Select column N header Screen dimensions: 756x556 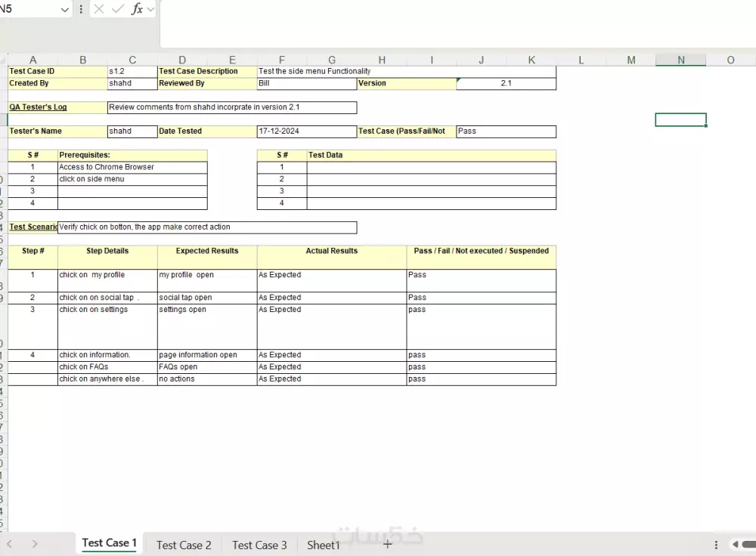681,60
